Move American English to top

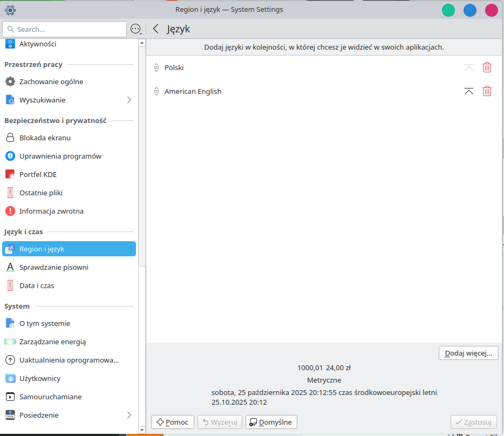(x=468, y=91)
